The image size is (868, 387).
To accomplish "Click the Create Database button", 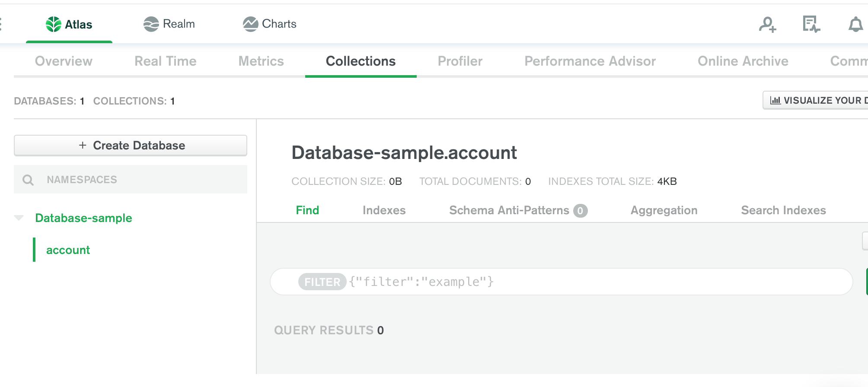I will 131,146.
